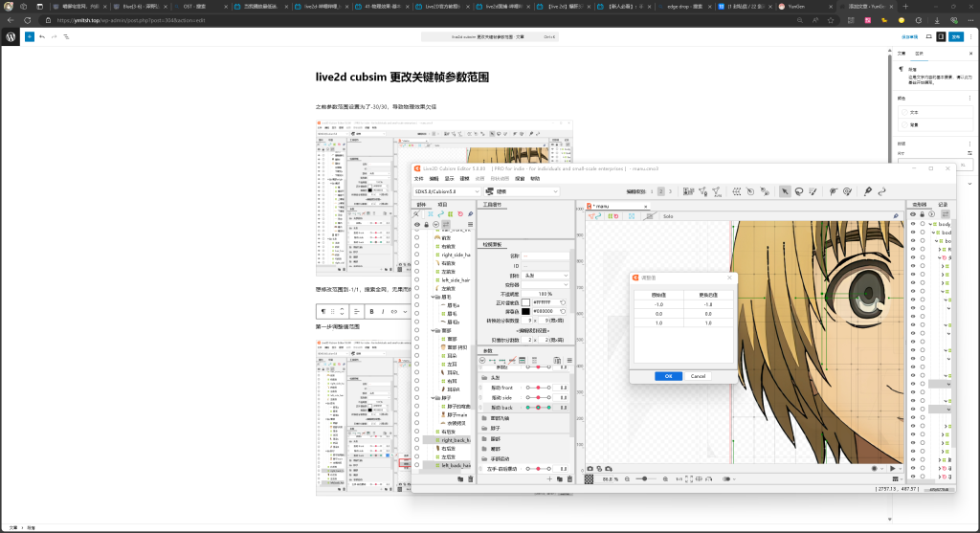Open the deformer dropdown in the inspector panel
This screenshot has width=980, height=533.
click(x=545, y=284)
